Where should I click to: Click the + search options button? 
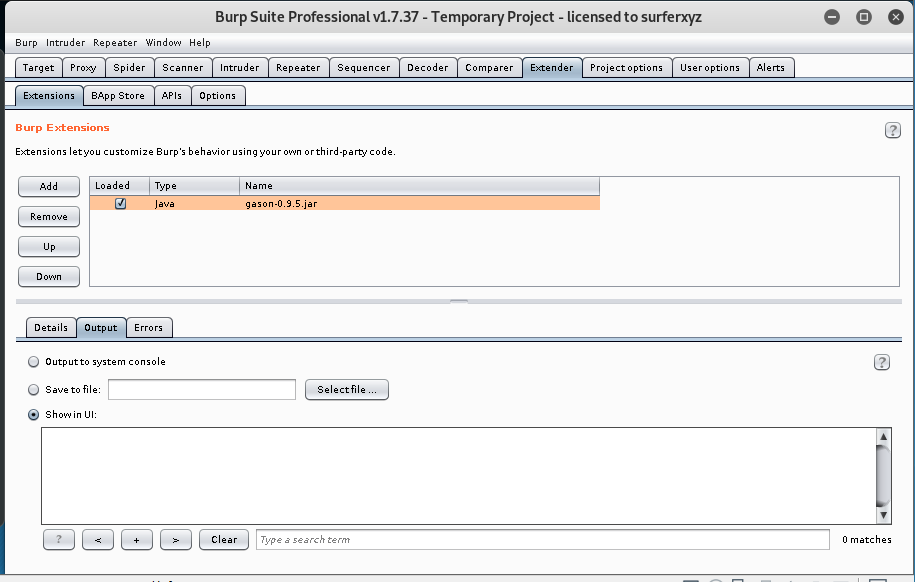pos(137,540)
